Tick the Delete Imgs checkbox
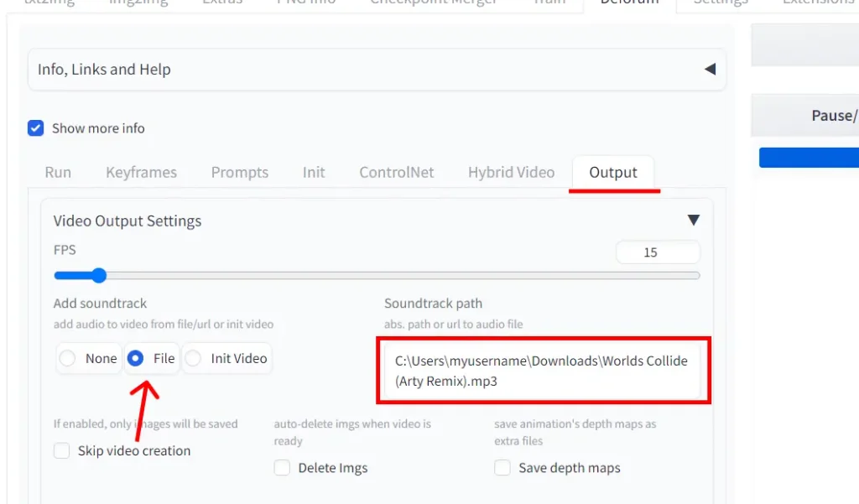Screen dimensions: 859x504 click(283, 468)
